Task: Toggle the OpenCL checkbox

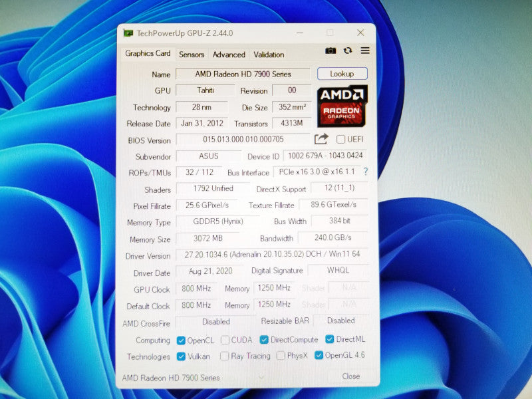Action: [181, 340]
